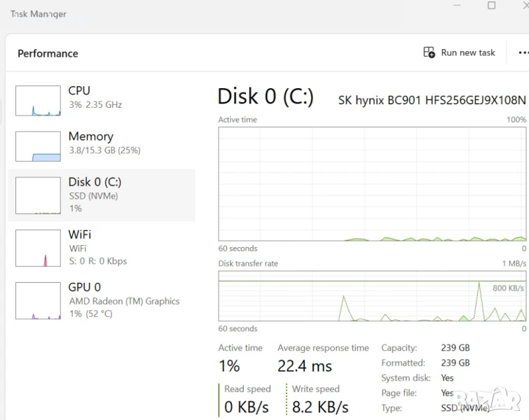Click the Disk transfer rate graph
The height and width of the screenshot is (420, 529).
click(372, 296)
